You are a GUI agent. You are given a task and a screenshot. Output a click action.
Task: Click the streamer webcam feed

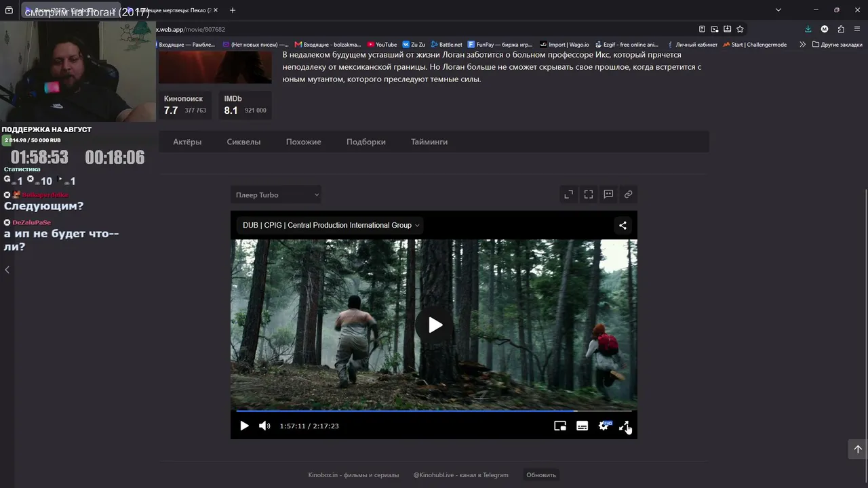(x=78, y=71)
